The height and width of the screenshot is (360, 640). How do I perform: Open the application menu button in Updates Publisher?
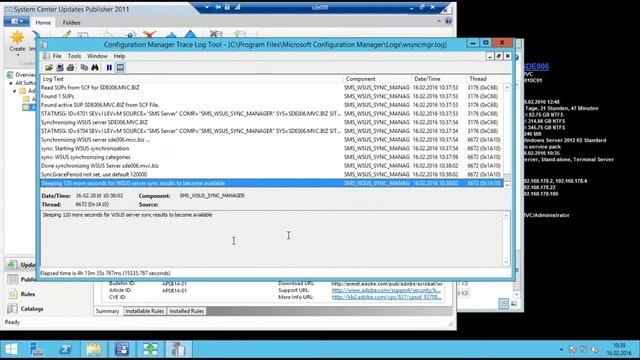click(16, 21)
